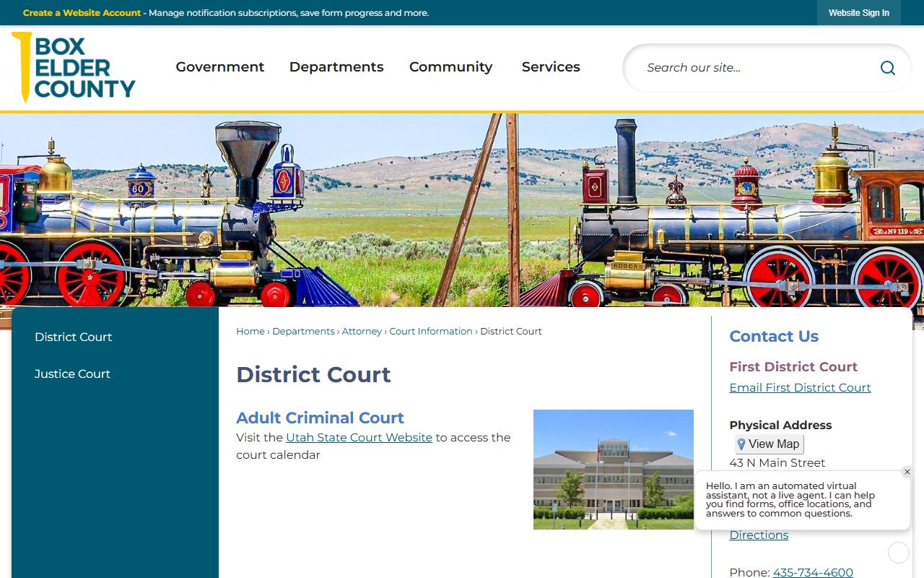Image resolution: width=924 pixels, height=578 pixels.
Task: Open the Departments menu
Action: point(336,67)
